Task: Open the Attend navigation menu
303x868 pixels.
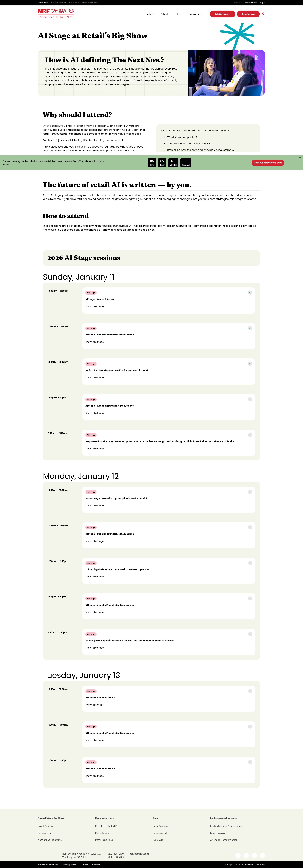Action: pyautogui.click(x=151, y=14)
